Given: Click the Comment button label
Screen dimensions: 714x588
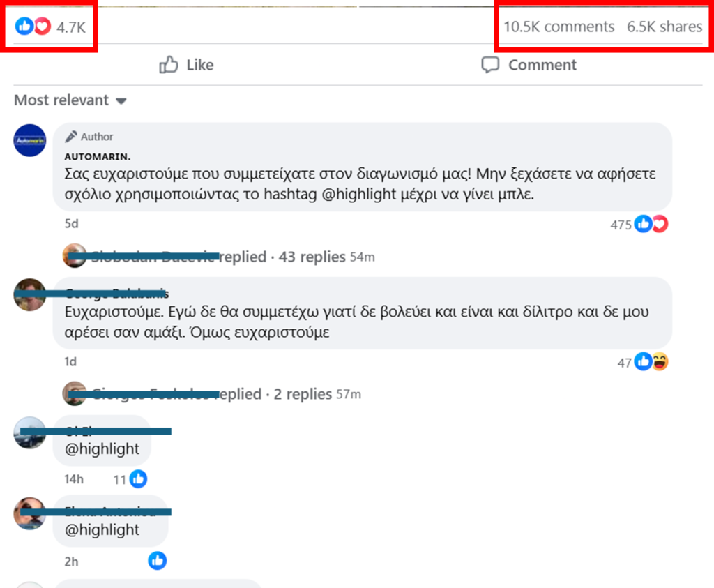Looking at the screenshot, I should tap(542, 65).
